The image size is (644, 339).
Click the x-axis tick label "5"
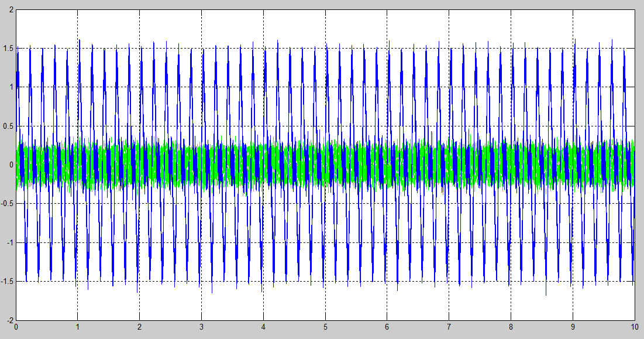[325, 327]
